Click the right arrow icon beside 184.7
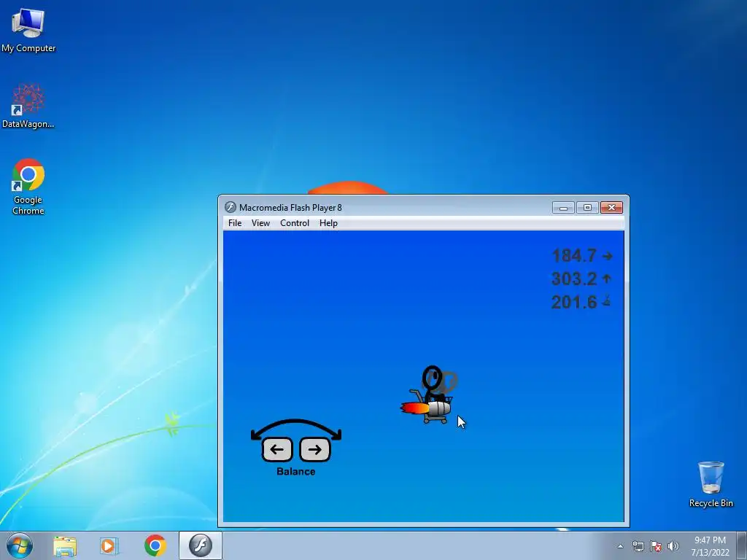The height and width of the screenshot is (560, 747). click(607, 256)
